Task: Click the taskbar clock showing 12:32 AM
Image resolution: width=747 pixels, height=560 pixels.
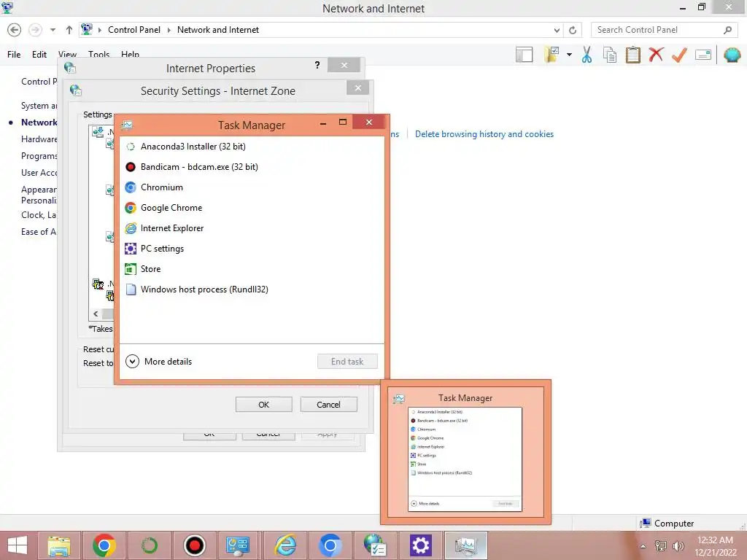Action: [x=715, y=540]
